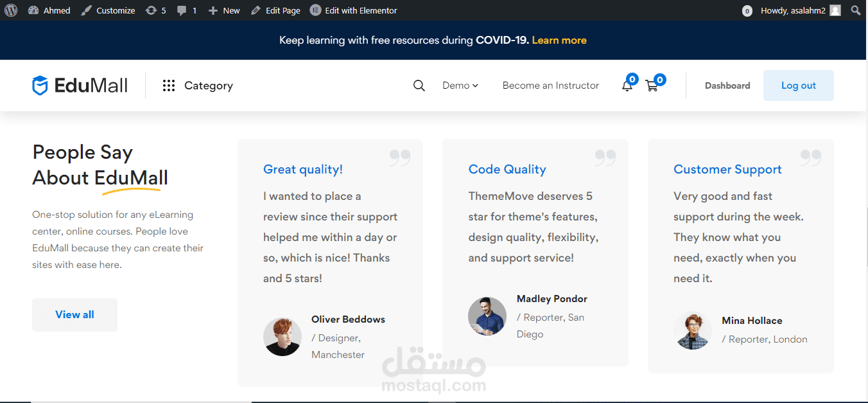Click the Code Quality testimonial title

click(x=507, y=170)
